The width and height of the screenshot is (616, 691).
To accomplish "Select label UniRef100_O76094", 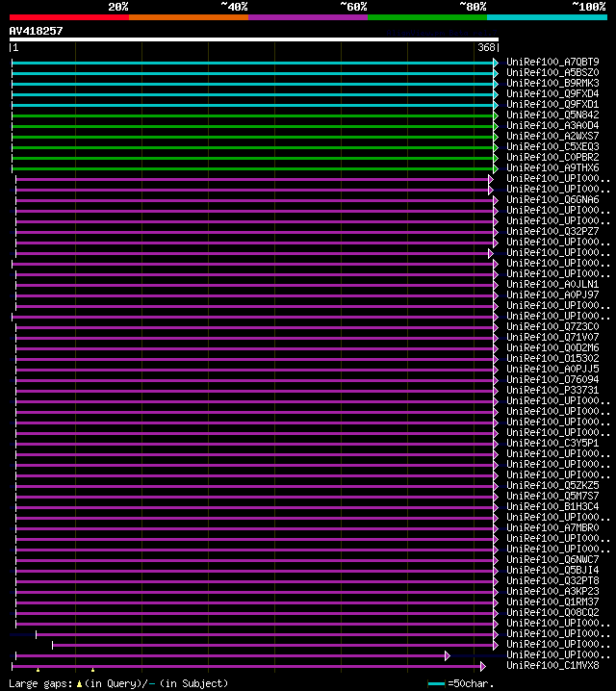I will pyautogui.click(x=552, y=379).
